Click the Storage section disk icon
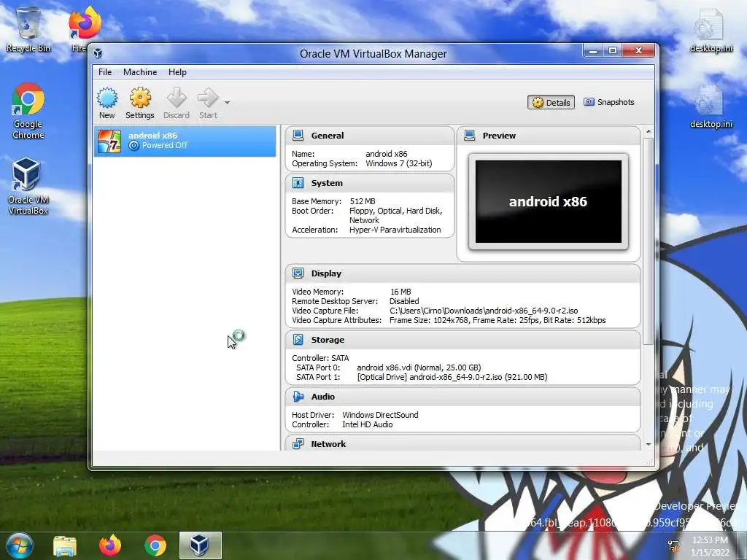747x560 pixels. [x=298, y=340]
